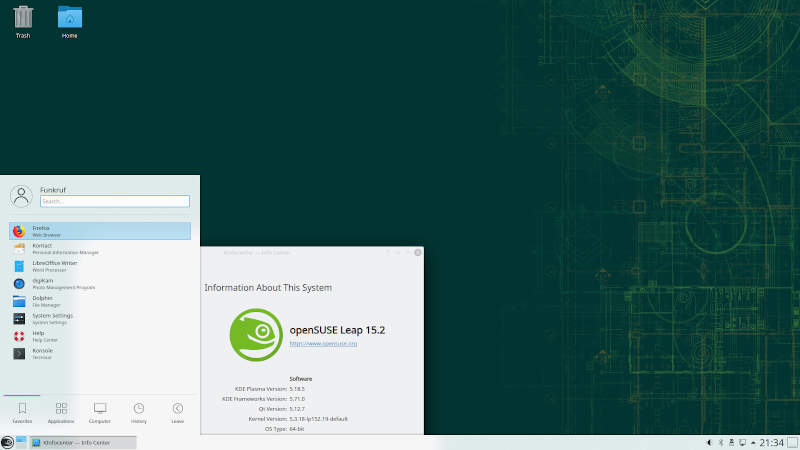Image resolution: width=800 pixels, height=450 pixels.
Task: Launch Dolphin file manager
Action: coord(100,300)
